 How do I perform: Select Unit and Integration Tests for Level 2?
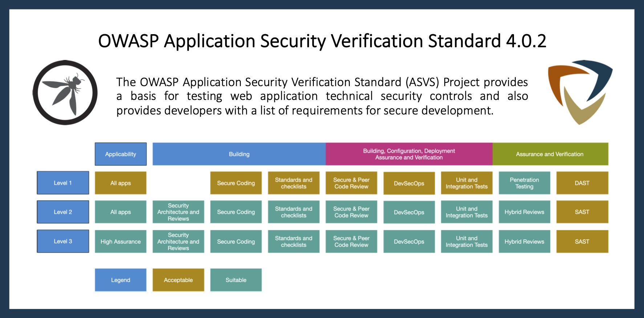point(467,212)
